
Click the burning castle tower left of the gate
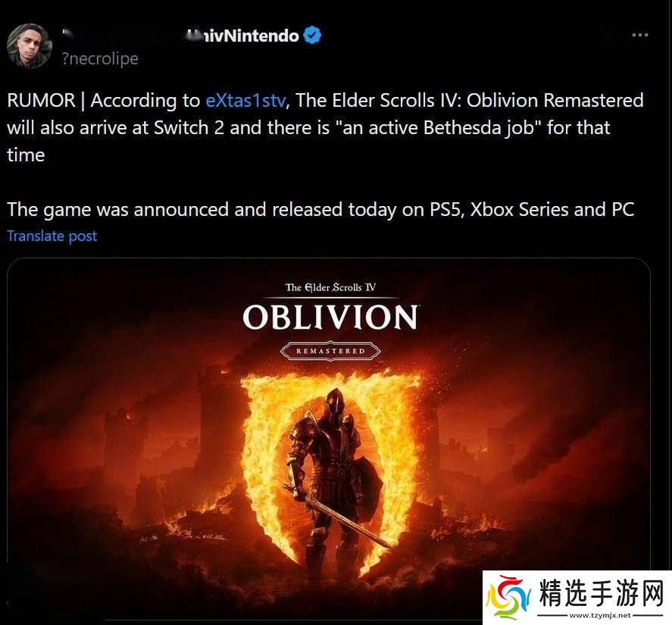pos(214,411)
